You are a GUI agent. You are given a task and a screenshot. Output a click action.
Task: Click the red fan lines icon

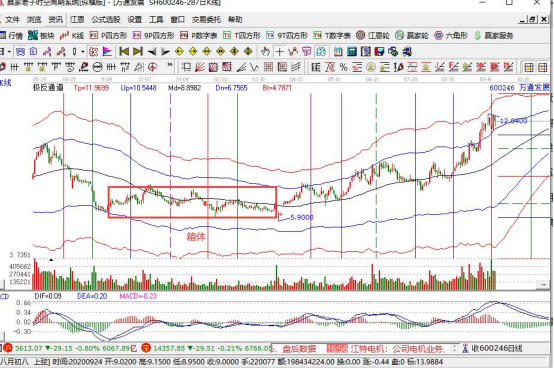(200, 66)
